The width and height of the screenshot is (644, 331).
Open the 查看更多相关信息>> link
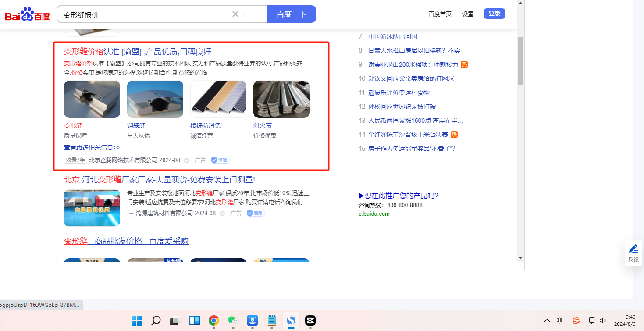pos(92,147)
